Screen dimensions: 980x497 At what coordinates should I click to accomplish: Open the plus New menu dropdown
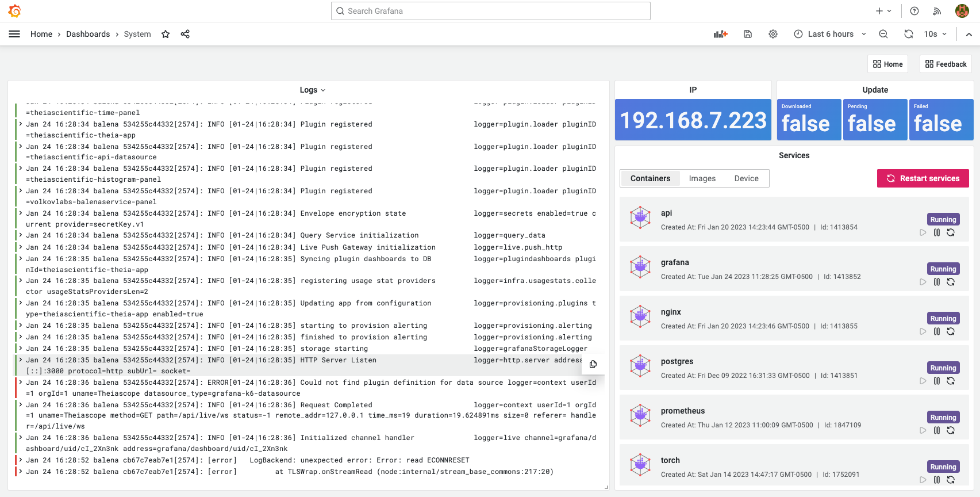883,11
